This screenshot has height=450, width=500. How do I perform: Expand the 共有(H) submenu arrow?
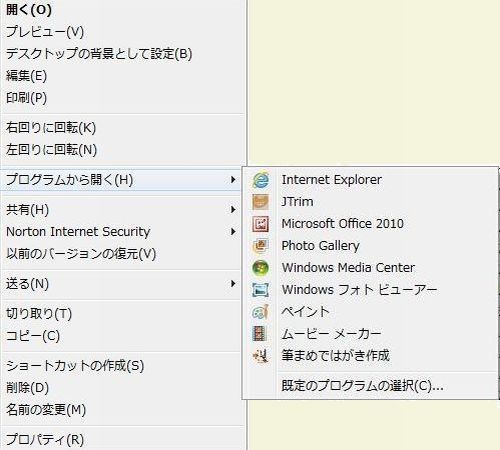pyautogui.click(x=233, y=210)
